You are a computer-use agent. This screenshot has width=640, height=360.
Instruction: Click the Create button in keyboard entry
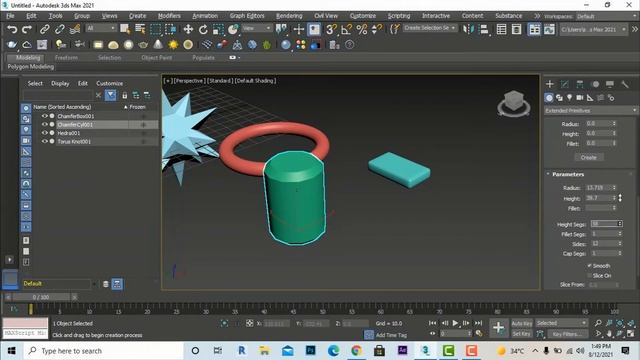tap(588, 157)
